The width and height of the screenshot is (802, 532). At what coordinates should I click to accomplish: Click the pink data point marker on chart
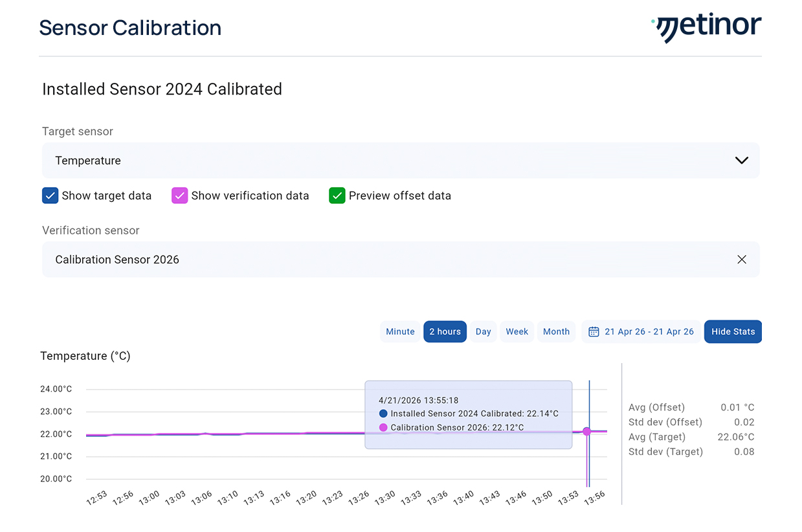(587, 432)
